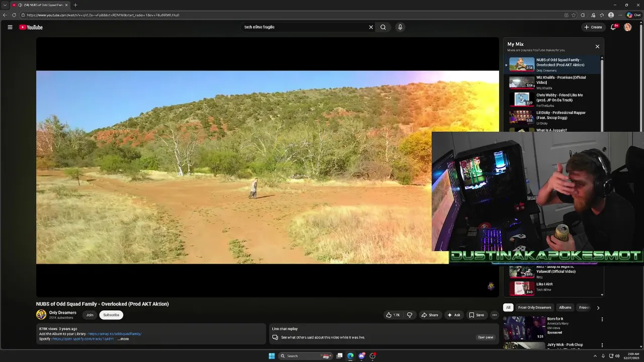The image size is (644, 362).
Task: Open the Born for It sponsored thumbnail
Action: pos(524,328)
